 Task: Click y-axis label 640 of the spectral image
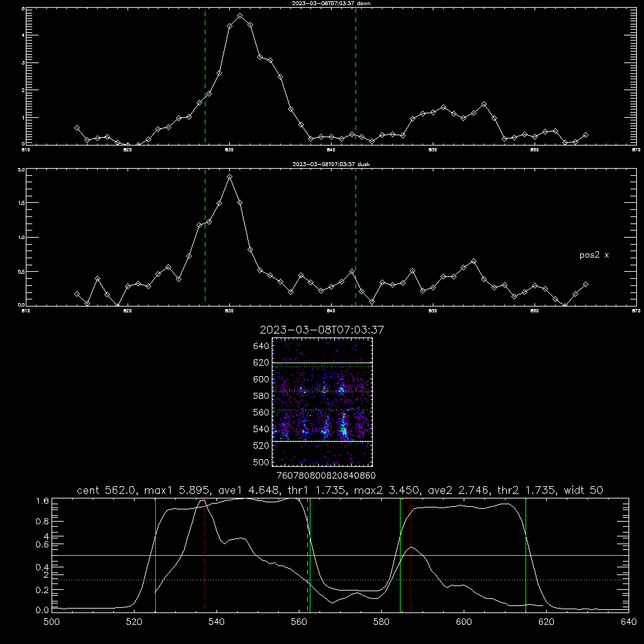[261, 346]
